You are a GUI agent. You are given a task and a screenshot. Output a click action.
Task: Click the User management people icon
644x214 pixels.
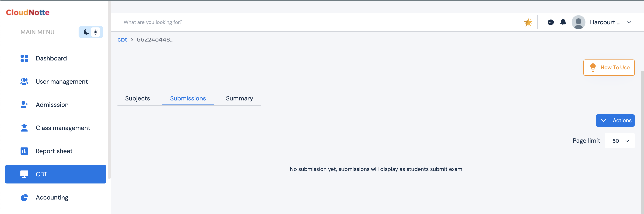click(x=24, y=82)
